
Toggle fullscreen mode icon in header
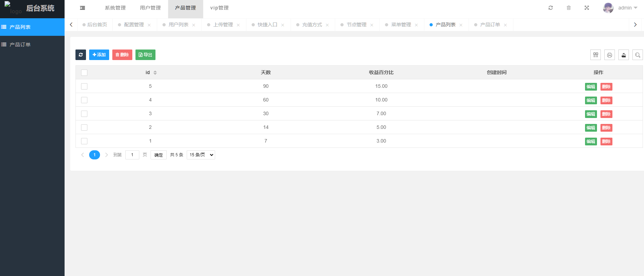point(587,8)
